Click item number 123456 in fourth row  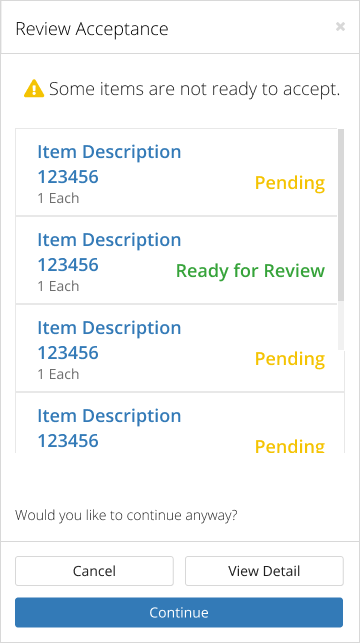(68, 441)
